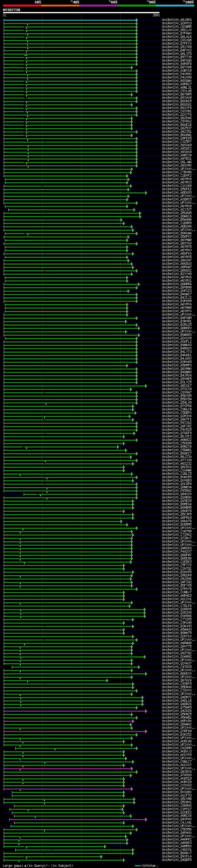Click the arrowhead ending the UniRef100_A8E693 bar
Viewport: 197px width, 868px height.
(146, 193)
